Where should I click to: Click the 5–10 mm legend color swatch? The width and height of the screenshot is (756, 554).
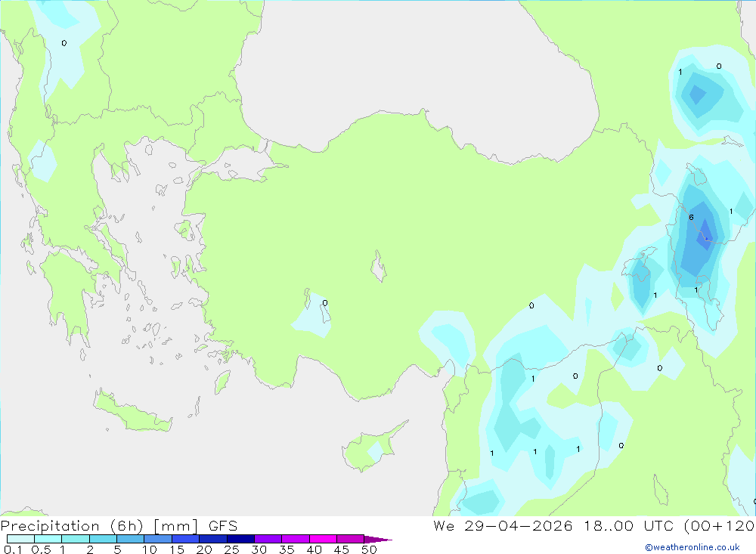coord(131,539)
